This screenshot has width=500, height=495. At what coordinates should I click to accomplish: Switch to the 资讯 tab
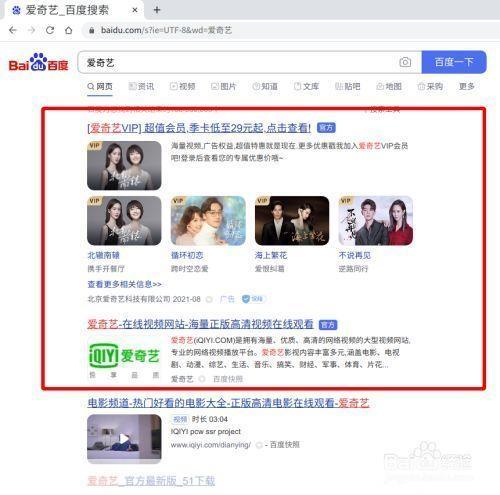pyautogui.click(x=141, y=87)
